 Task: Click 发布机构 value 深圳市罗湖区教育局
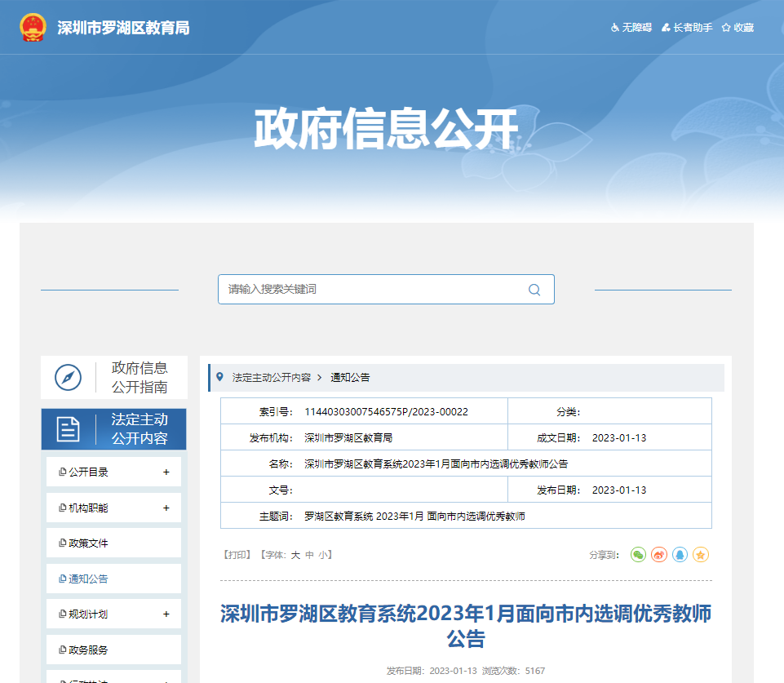(348, 438)
